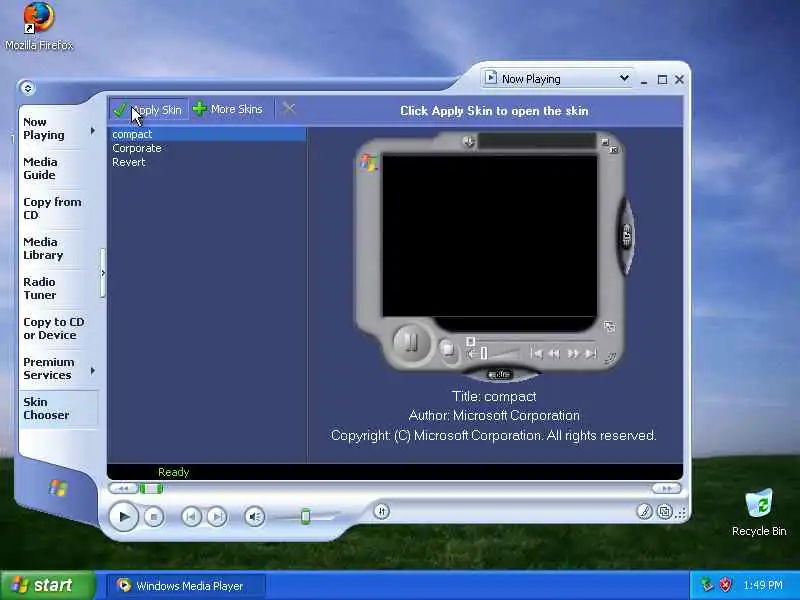The height and width of the screenshot is (600, 800).
Task: Click the seek bar position thumb
Action: pyautogui.click(x=151, y=489)
